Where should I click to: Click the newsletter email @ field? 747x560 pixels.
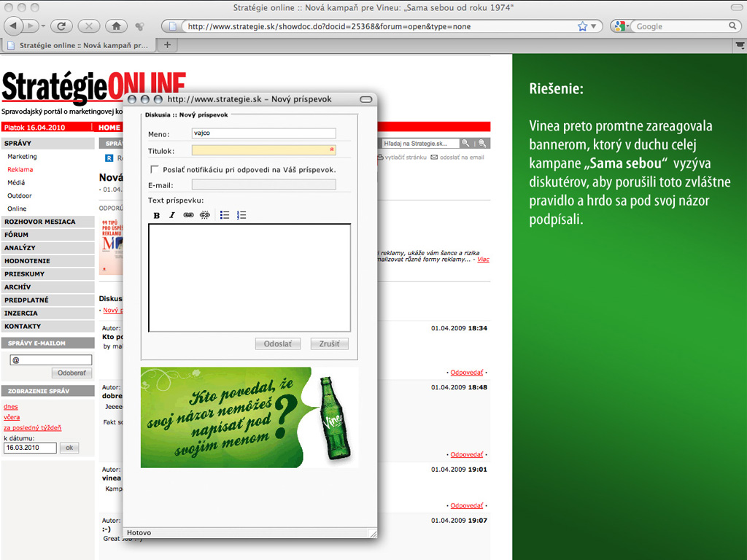(51, 360)
